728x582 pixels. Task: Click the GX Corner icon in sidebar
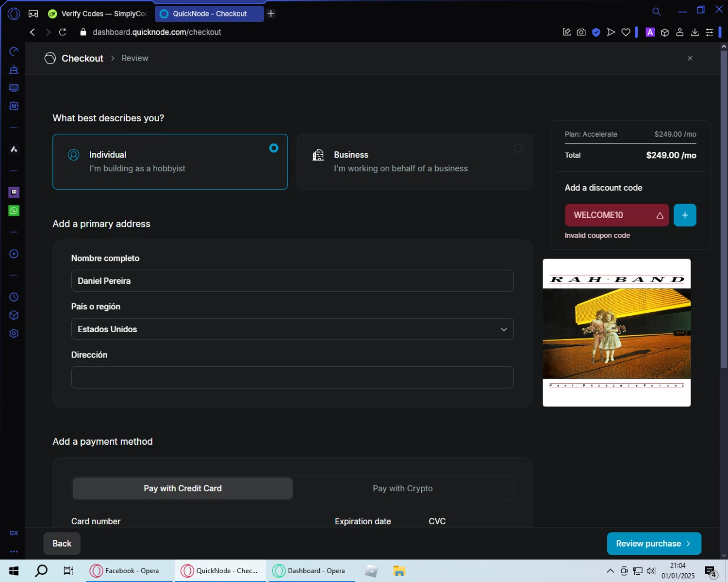[x=14, y=533]
